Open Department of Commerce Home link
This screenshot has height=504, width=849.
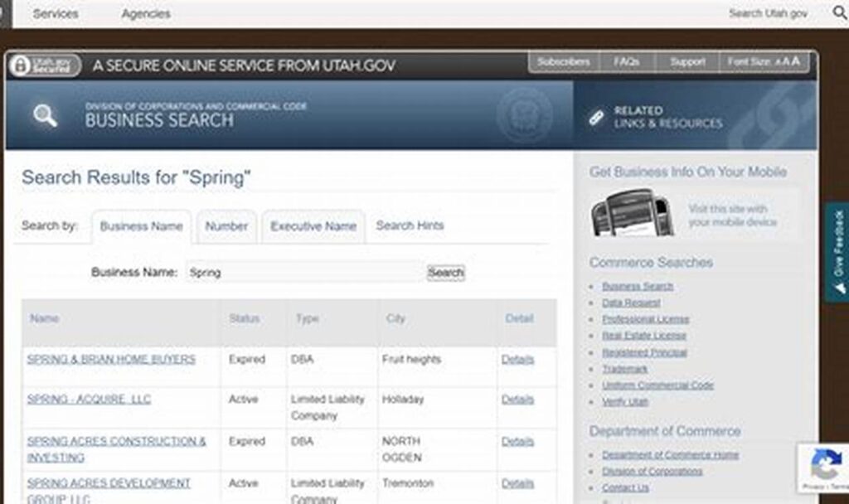(670, 455)
